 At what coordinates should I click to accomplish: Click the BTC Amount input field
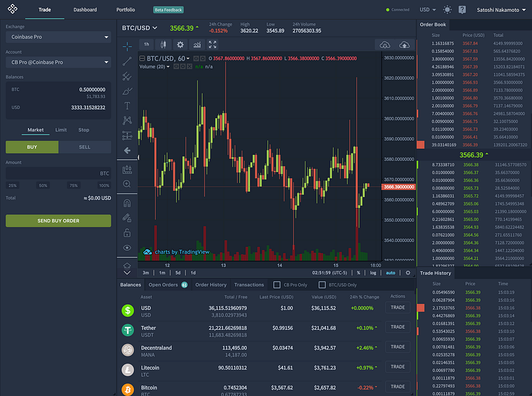tap(58, 173)
